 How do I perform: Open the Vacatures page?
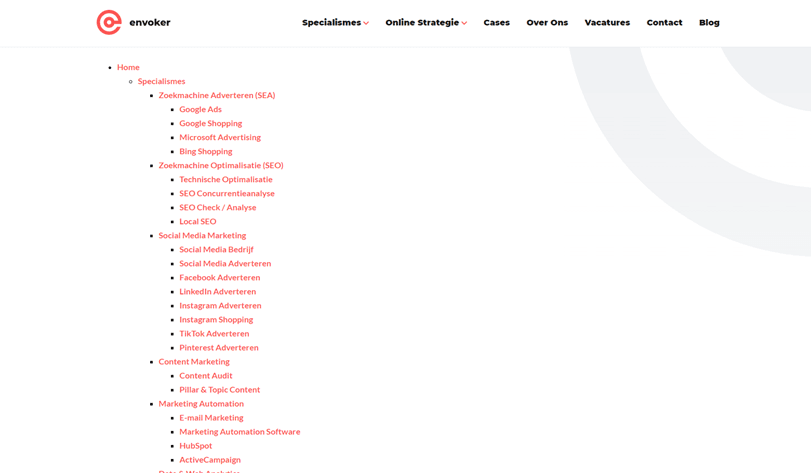coord(607,22)
